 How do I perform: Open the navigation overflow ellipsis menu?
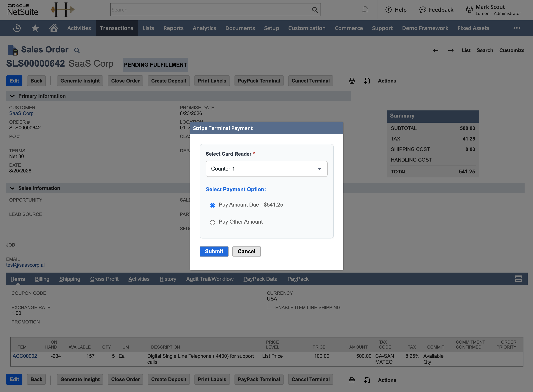click(x=517, y=28)
